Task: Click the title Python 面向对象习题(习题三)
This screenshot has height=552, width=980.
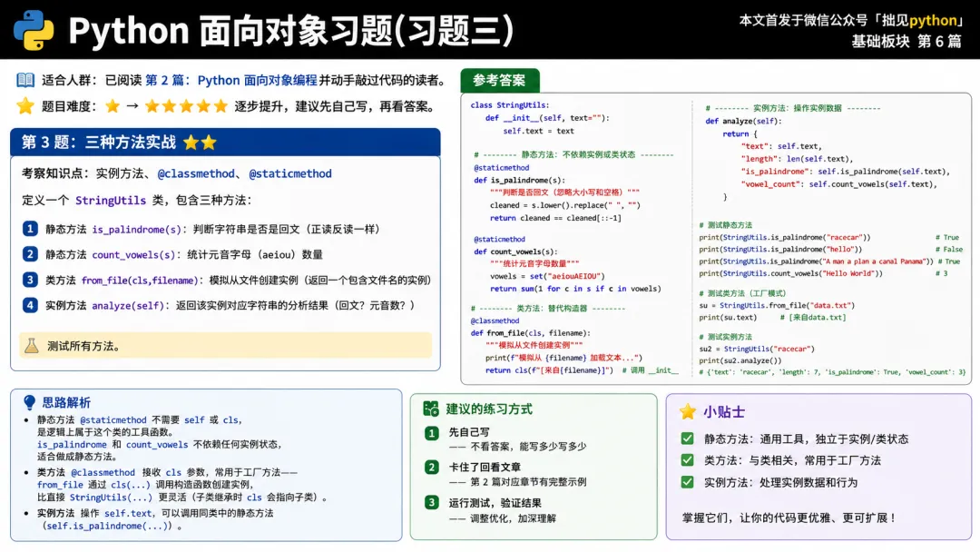Action: pyautogui.click(x=290, y=30)
